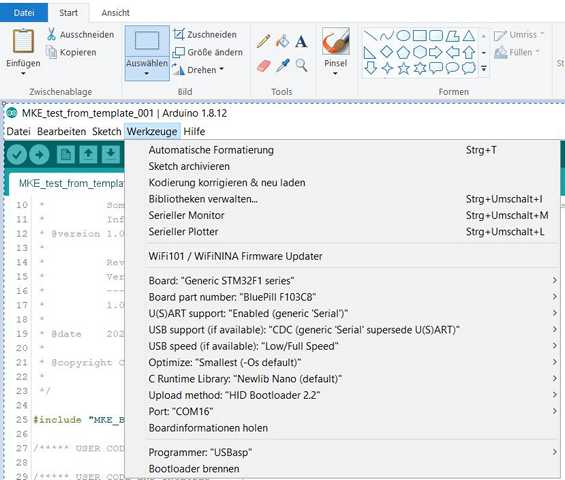565x480 pixels.
Task: Pick the line shape
Action: click(370, 36)
